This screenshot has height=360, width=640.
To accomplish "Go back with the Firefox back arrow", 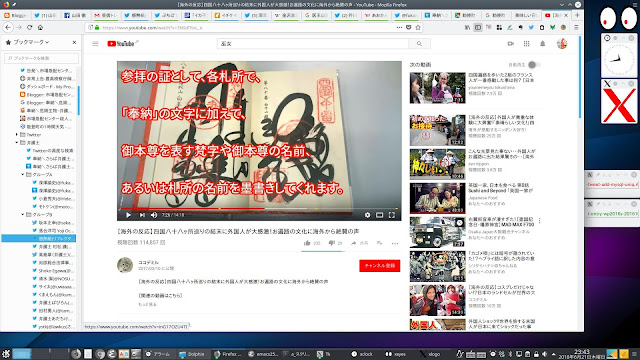I will [x=8, y=27].
